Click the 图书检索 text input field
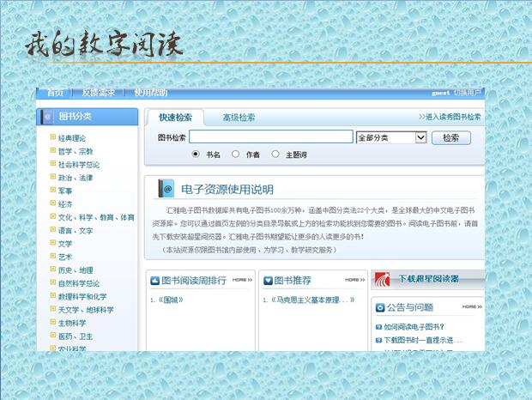The image size is (532, 400). pos(270,137)
